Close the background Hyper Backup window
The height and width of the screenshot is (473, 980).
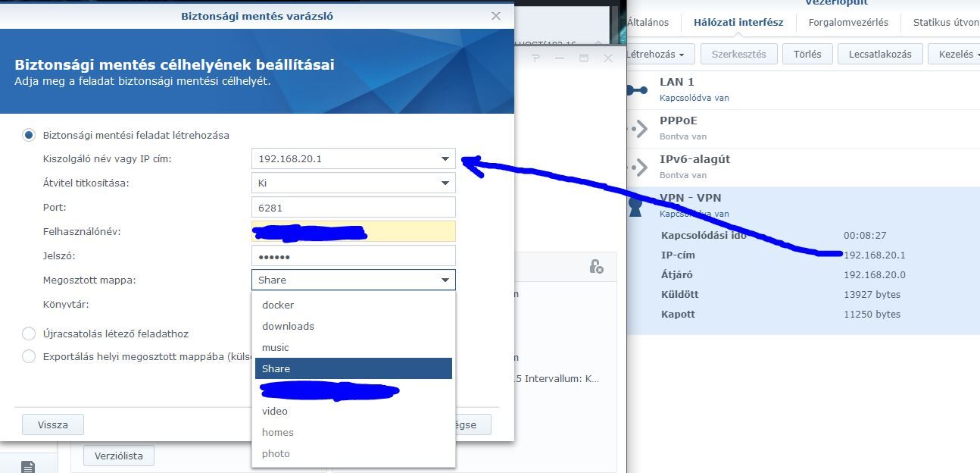pyautogui.click(x=608, y=58)
